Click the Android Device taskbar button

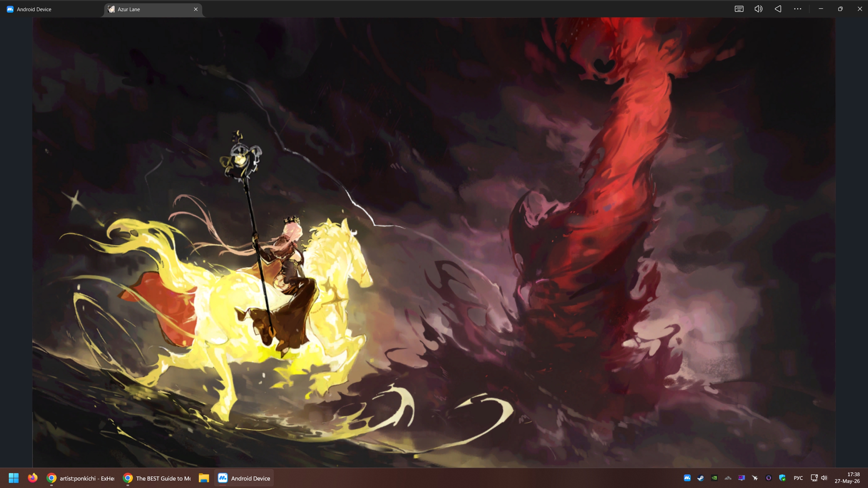[244, 478]
